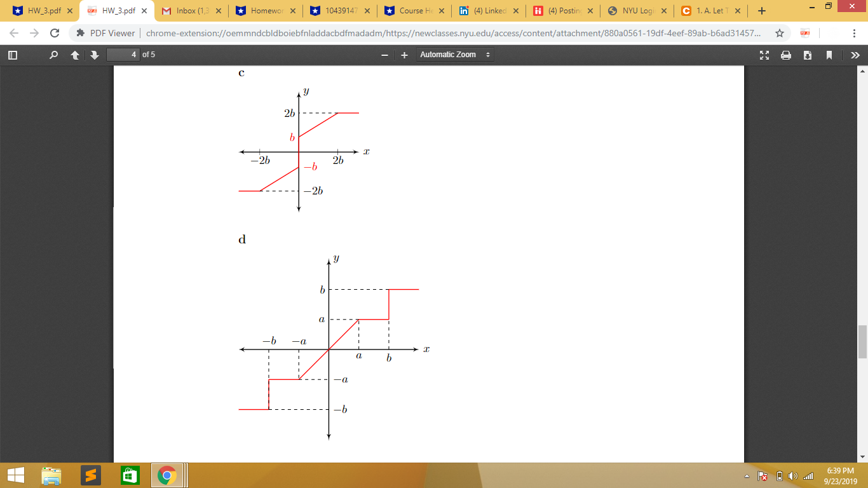Go to the next page
The height and width of the screenshot is (488, 868).
pos(93,55)
